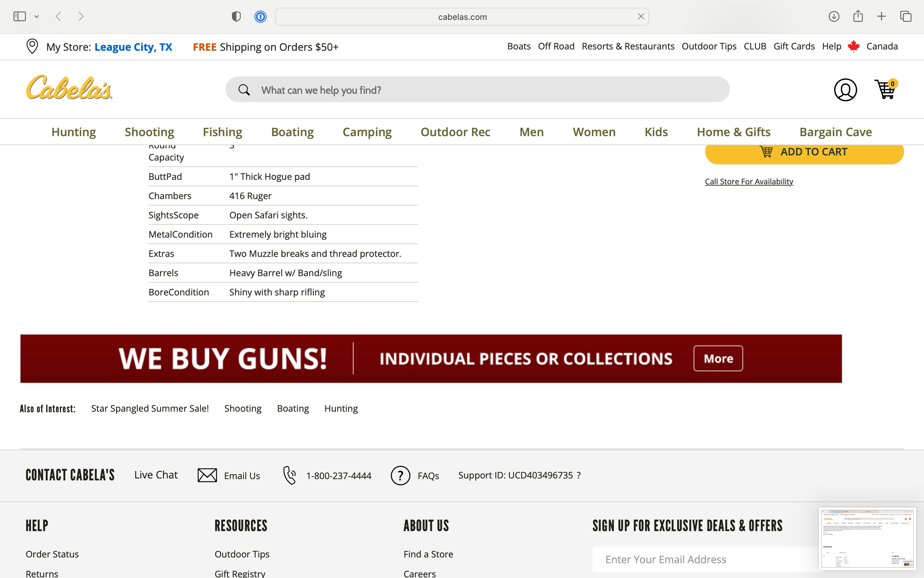
Task: Open the Boats link
Action: click(519, 46)
